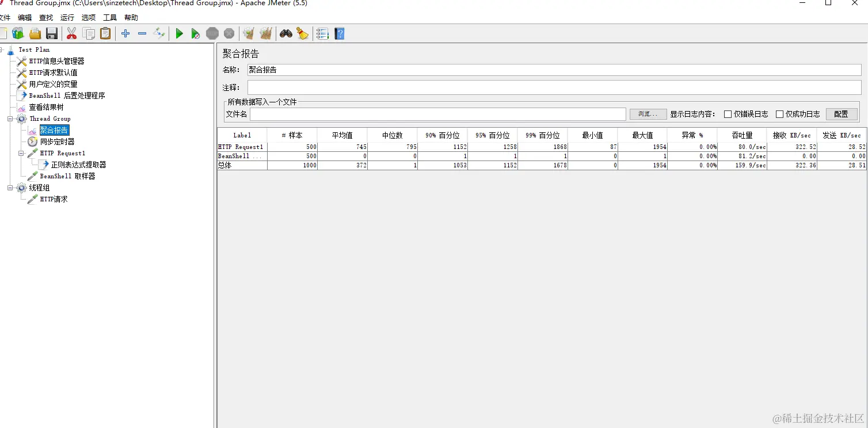Image resolution: width=868 pixels, height=428 pixels.
Task: Select HTTP Request1 in the tree
Action: pyautogui.click(x=62, y=153)
